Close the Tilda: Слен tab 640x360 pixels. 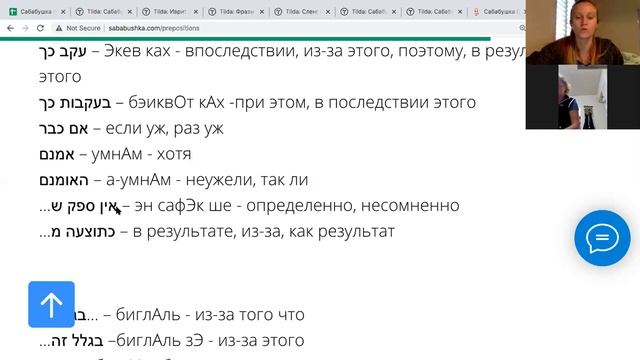point(328,12)
